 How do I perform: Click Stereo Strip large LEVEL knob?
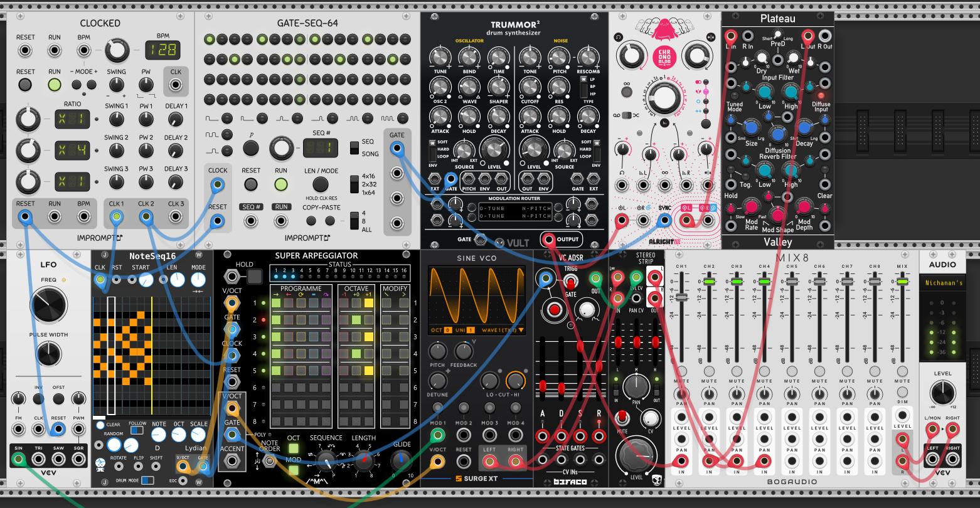pos(636,455)
